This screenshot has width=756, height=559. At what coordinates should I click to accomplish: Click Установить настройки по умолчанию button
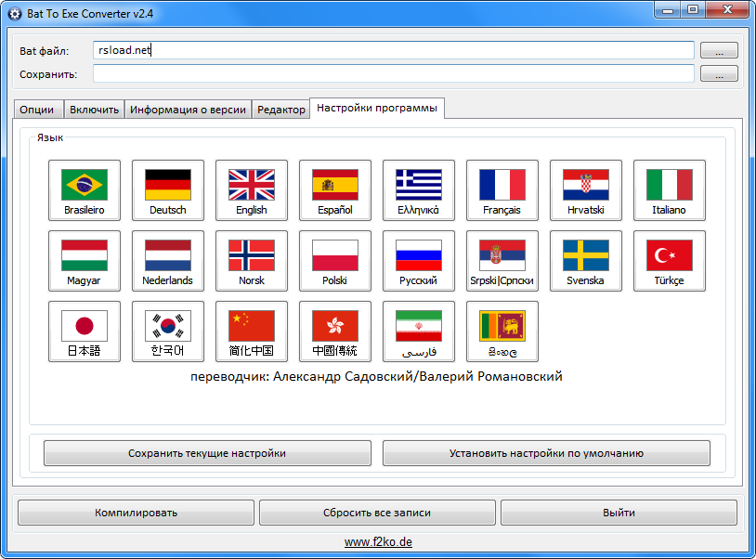click(546, 453)
